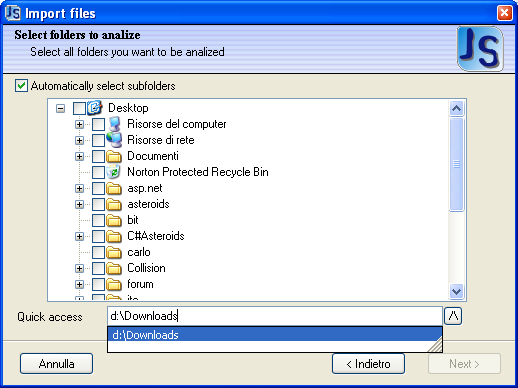Choose d:\Downloads from the suggestion list
Image resolution: width=518 pixels, height=388 pixels.
pos(275,334)
